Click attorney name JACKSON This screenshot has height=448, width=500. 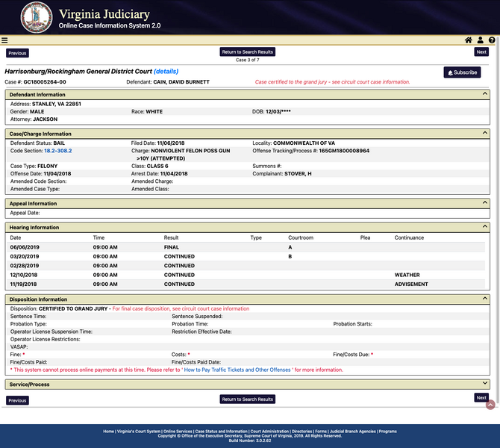pos(46,119)
